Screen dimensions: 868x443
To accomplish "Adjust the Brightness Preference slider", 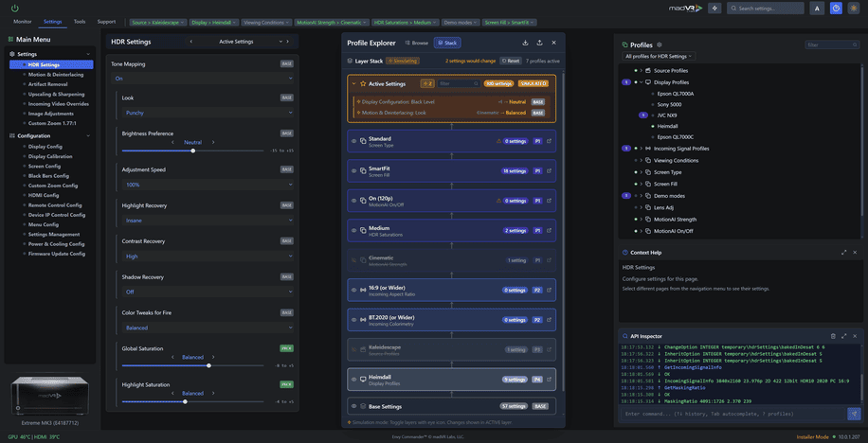I will (193, 151).
